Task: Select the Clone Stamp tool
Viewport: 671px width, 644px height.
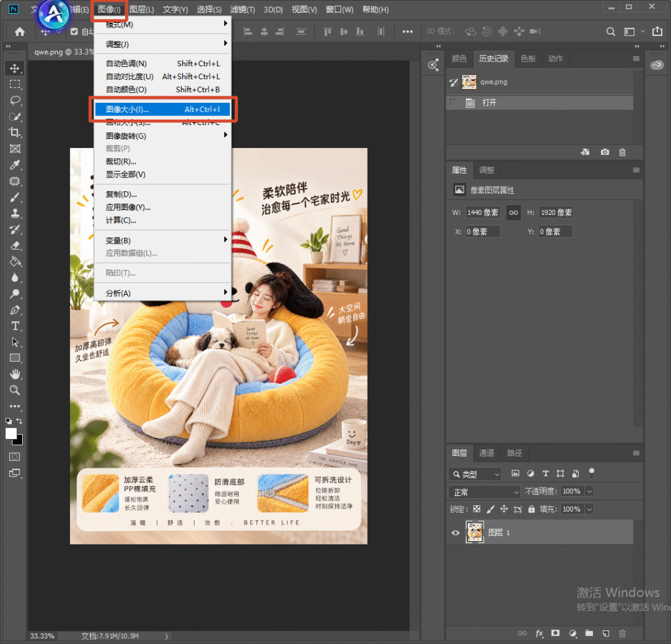Action: [15, 213]
